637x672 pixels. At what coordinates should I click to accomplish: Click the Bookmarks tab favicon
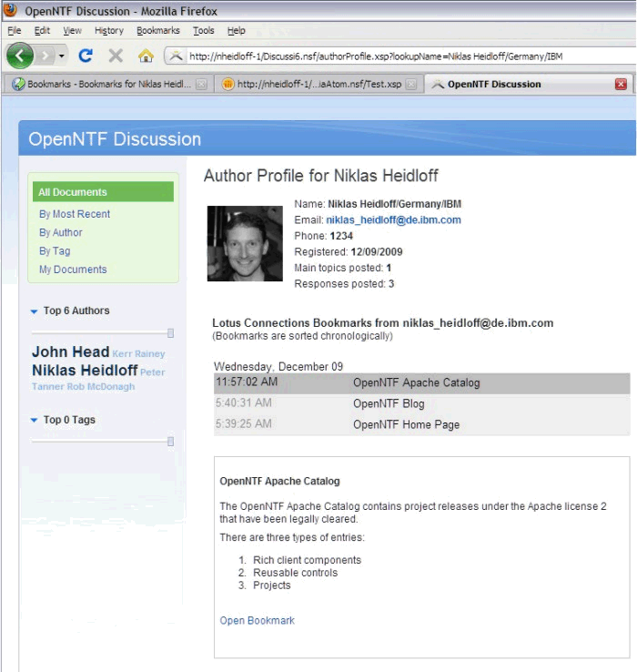click(x=18, y=84)
